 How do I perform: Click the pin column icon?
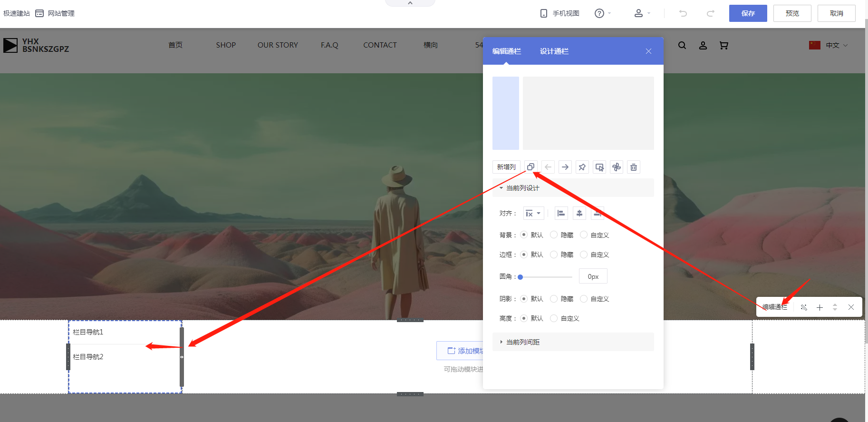tap(582, 167)
